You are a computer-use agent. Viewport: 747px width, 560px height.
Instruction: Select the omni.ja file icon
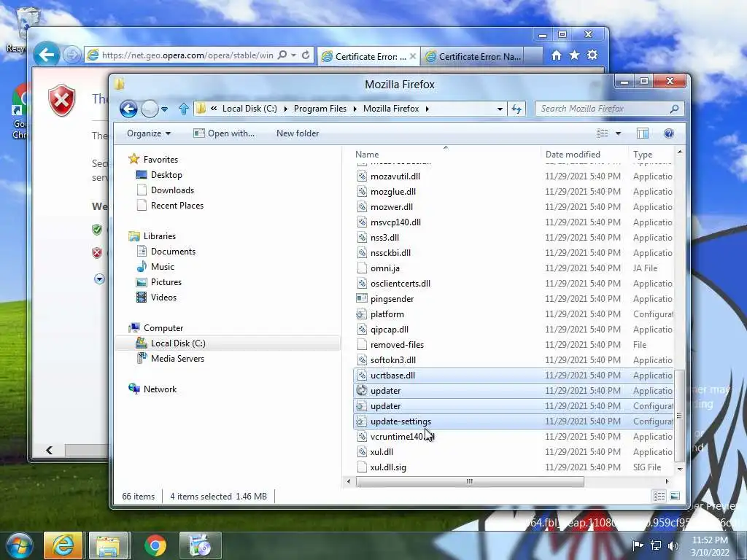(x=362, y=268)
